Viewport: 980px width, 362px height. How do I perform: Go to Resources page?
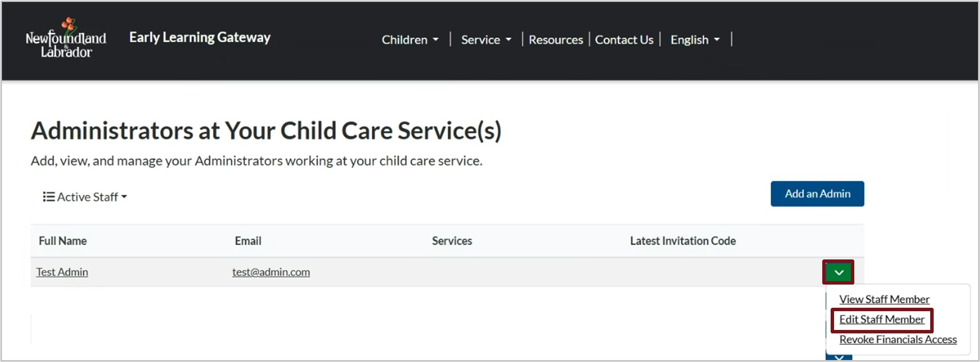(556, 40)
